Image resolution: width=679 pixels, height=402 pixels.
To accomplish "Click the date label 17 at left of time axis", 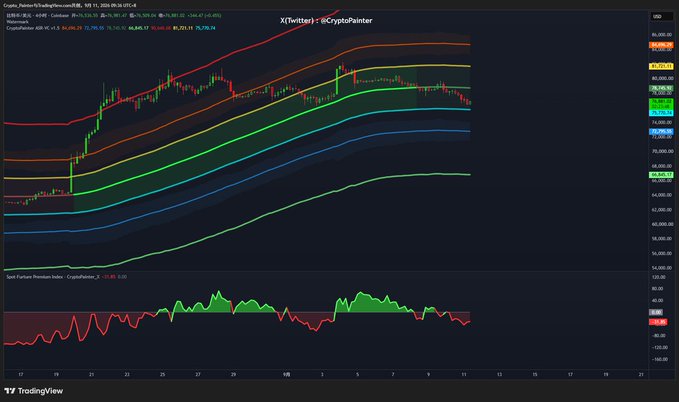I will pyautogui.click(x=20, y=374).
